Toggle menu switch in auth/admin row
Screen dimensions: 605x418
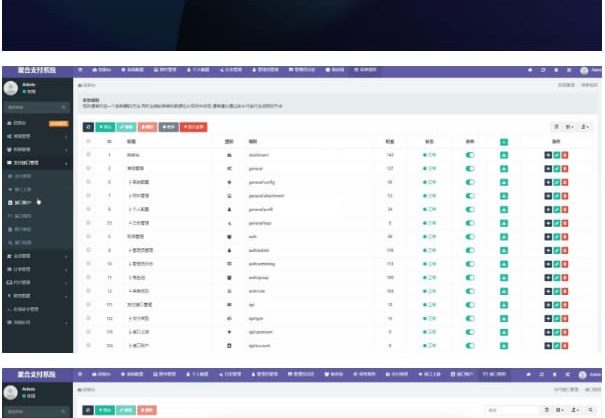(470, 250)
